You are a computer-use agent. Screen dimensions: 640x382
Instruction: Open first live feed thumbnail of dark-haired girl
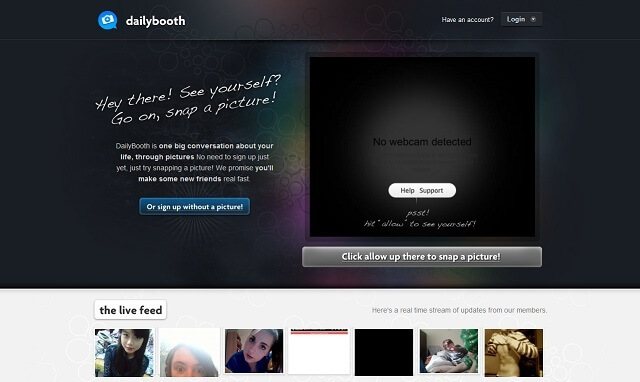coord(124,353)
